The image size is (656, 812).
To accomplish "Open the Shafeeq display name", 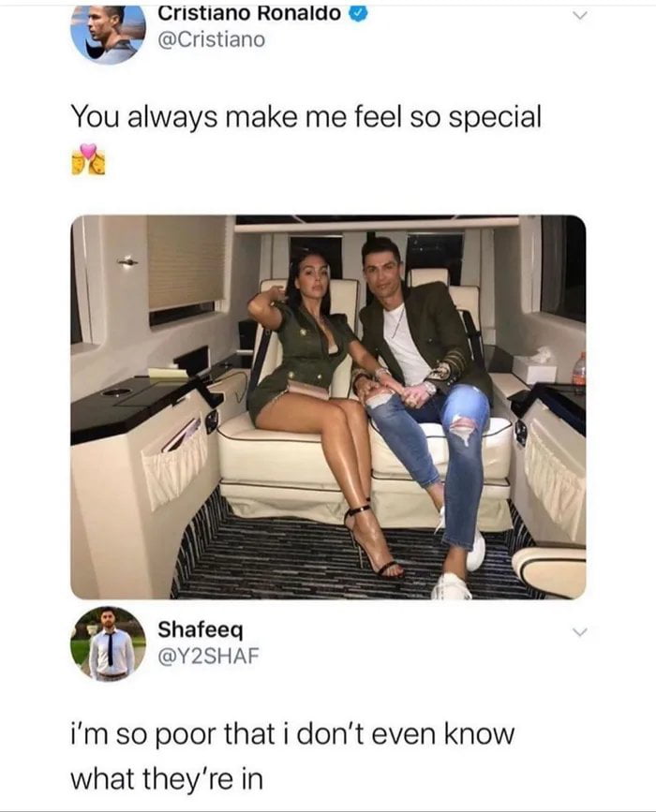I will pos(200,629).
